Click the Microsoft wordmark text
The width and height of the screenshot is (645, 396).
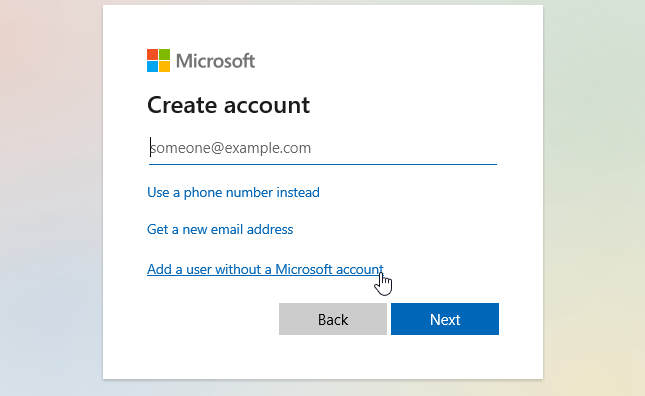coord(216,61)
